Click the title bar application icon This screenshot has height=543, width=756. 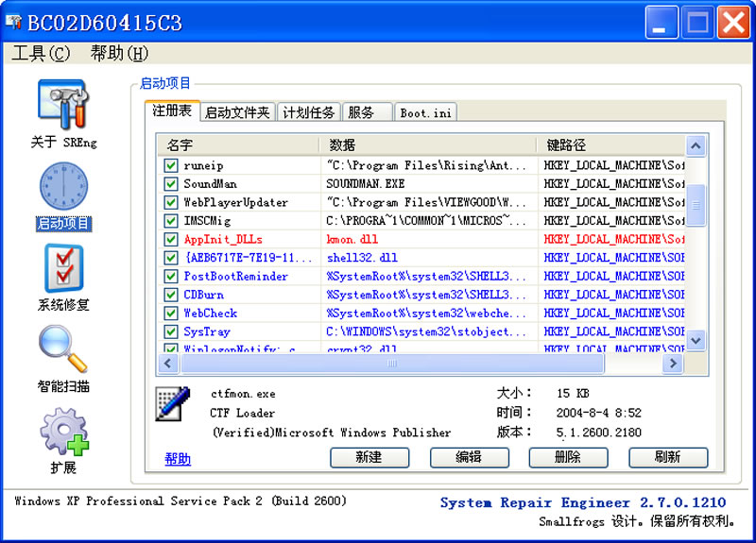point(13,22)
